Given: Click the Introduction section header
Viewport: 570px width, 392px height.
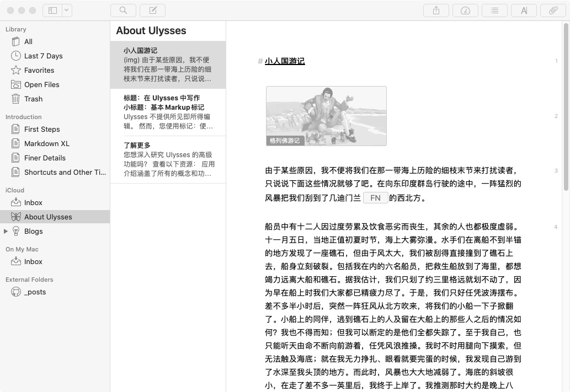Looking at the screenshot, I should (24, 117).
